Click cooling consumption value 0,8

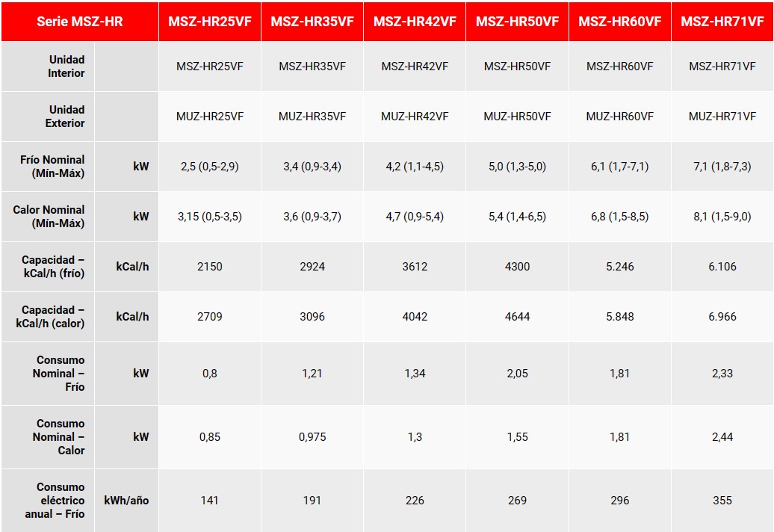210,374
